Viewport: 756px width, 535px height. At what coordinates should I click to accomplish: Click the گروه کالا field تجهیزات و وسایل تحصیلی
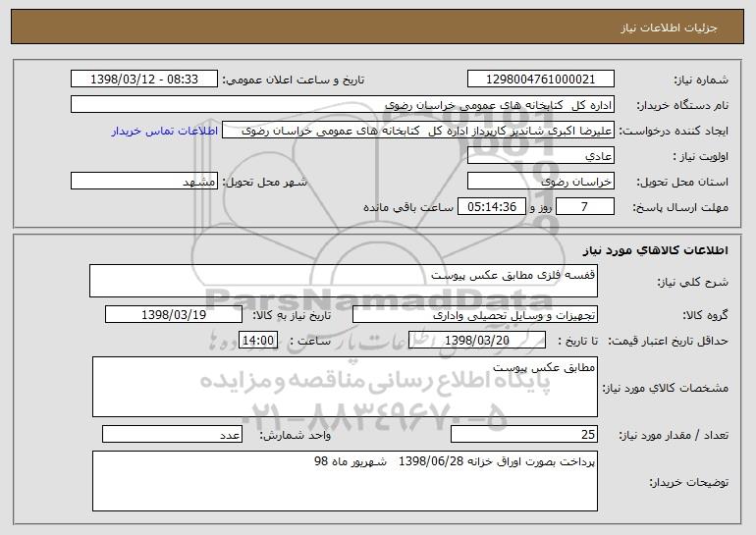pyautogui.click(x=475, y=315)
